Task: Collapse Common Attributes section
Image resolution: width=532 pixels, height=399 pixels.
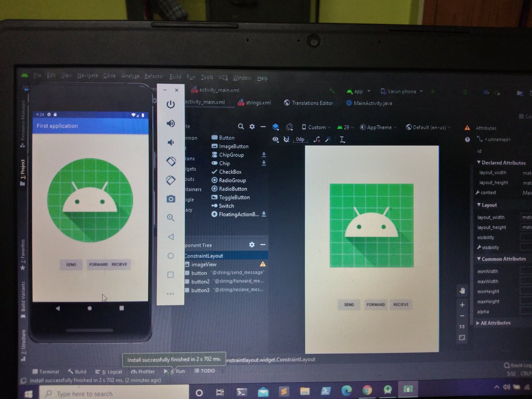Action: click(x=479, y=259)
